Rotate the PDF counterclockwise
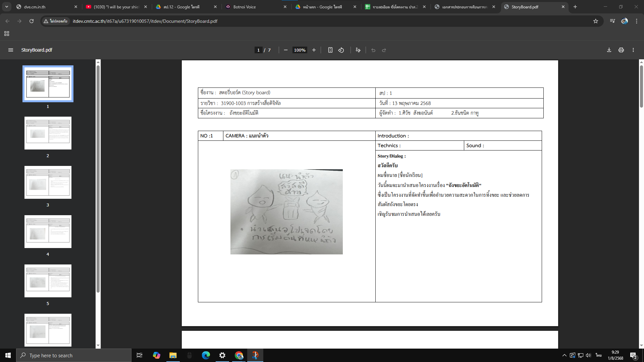The height and width of the screenshot is (362, 644). point(341,50)
